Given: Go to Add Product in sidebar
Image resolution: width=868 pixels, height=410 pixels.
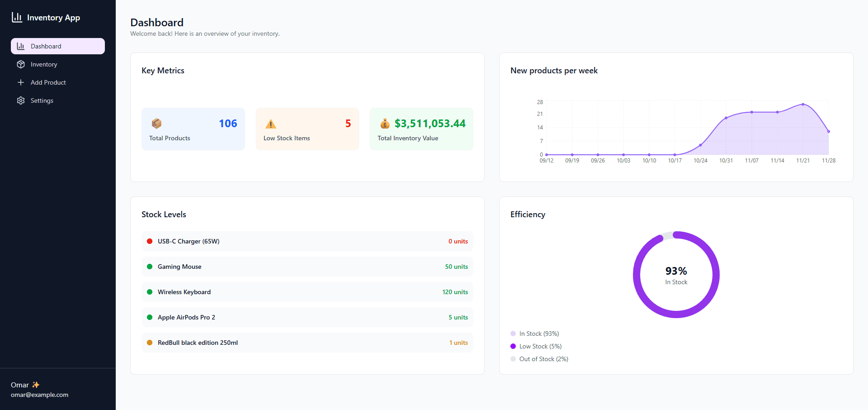Looking at the screenshot, I should [x=48, y=82].
